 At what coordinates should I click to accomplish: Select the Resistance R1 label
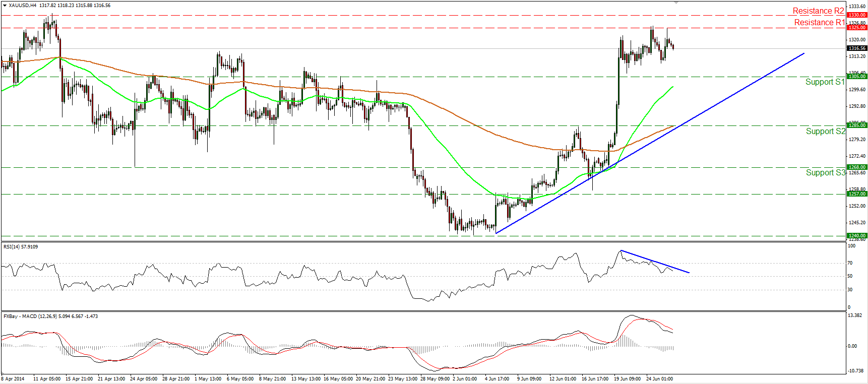[820, 22]
